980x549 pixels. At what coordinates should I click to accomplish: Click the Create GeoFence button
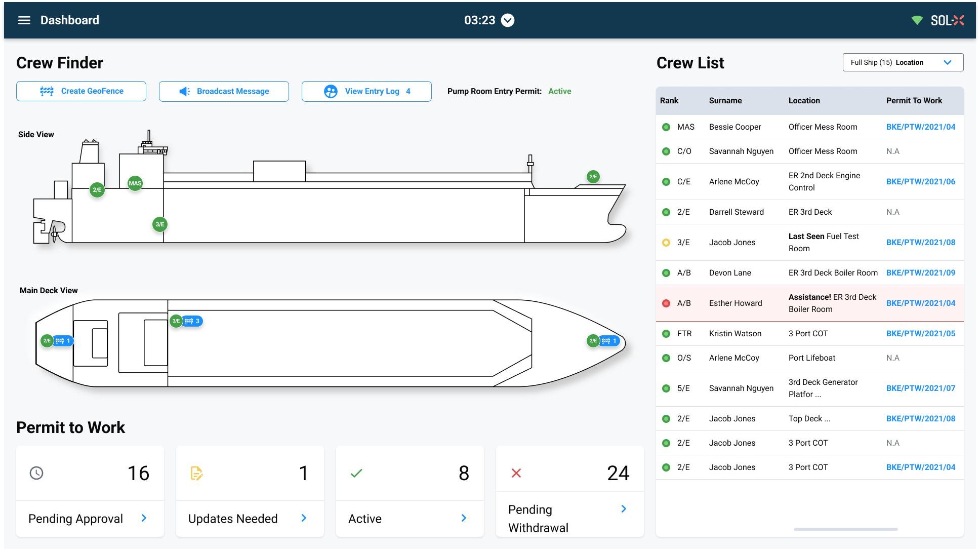click(x=81, y=91)
